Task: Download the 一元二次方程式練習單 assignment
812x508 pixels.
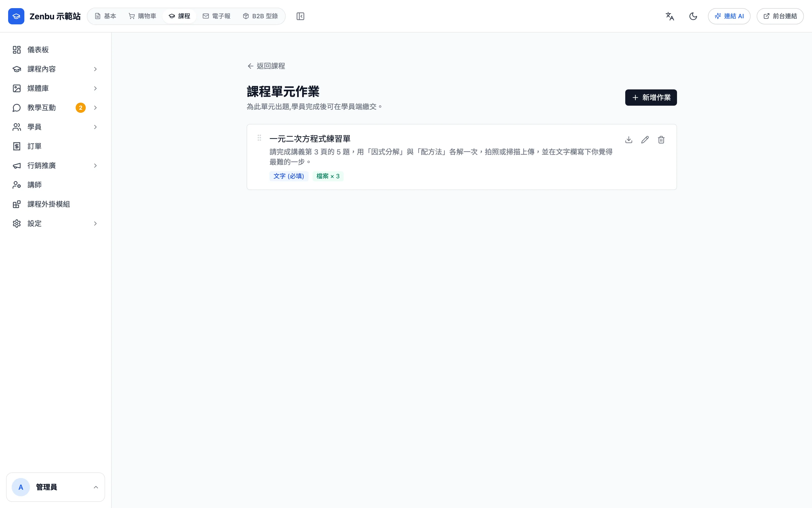Action: point(629,140)
